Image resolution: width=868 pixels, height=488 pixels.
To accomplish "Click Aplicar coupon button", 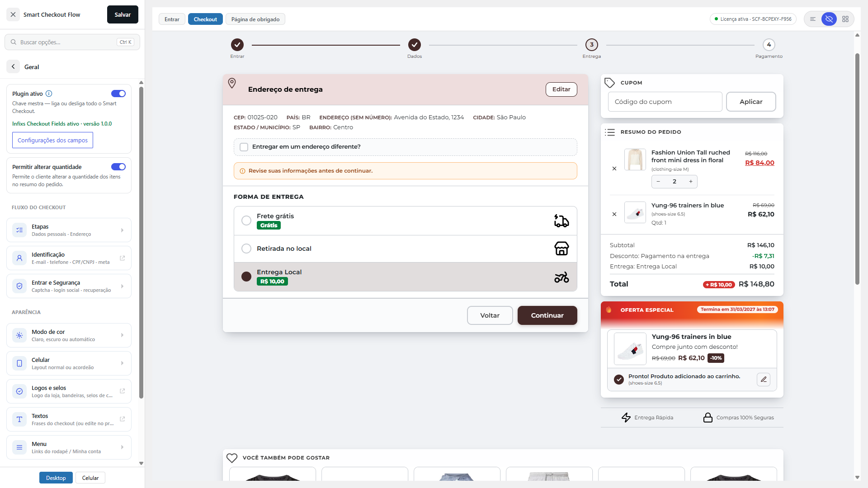I will click(751, 102).
